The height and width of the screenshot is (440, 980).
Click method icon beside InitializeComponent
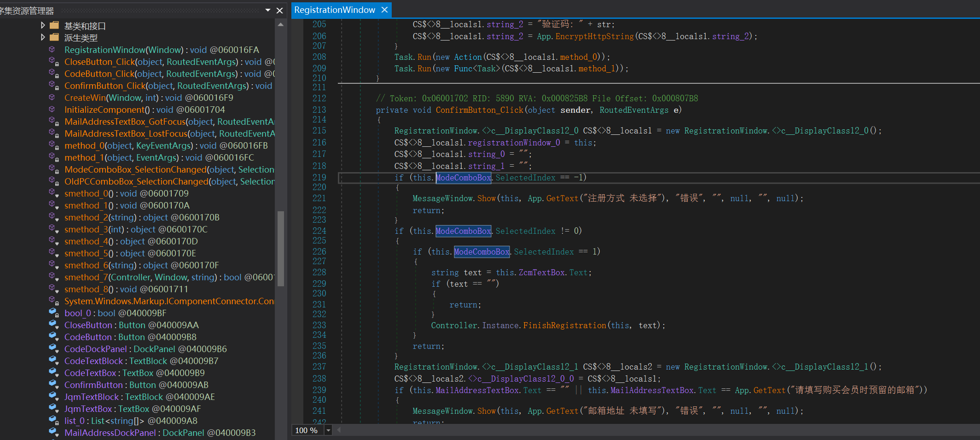pyautogui.click(x=52, y=110)
